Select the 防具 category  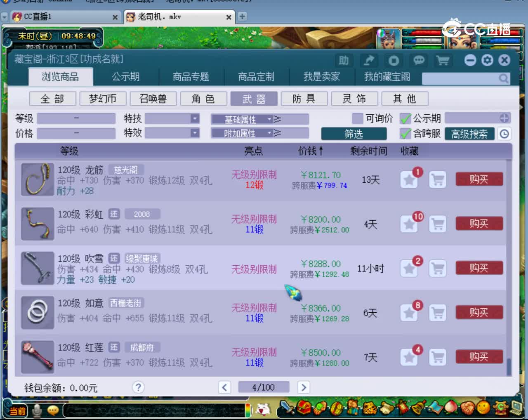coord(304,99)
